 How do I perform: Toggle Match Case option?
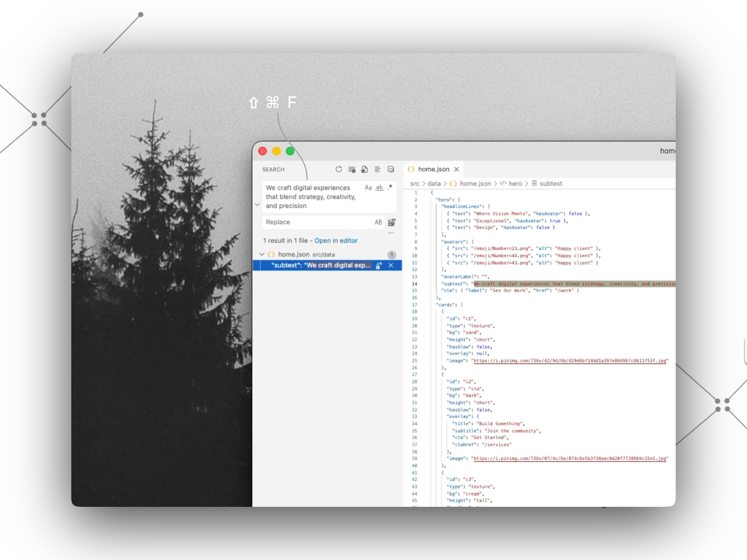coord(368,187)
